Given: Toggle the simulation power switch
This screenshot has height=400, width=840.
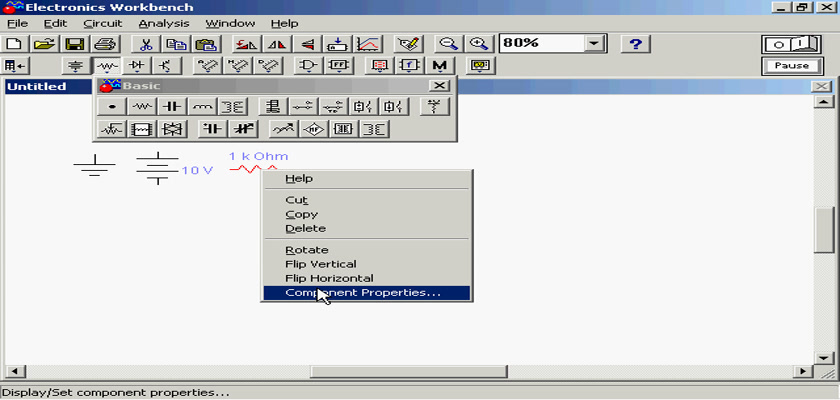Looking at the screenshot, I should click(791, 44).
